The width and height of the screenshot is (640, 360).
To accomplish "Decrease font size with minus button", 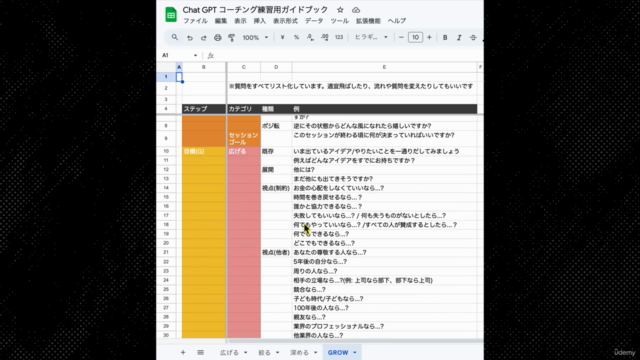I will click(x=401, y=37).
